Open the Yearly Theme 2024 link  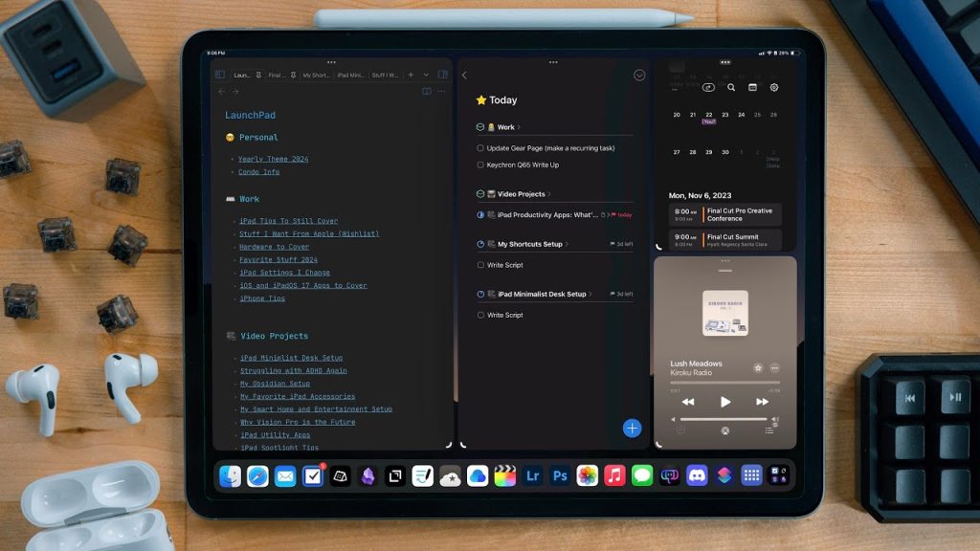click(273, 159)
